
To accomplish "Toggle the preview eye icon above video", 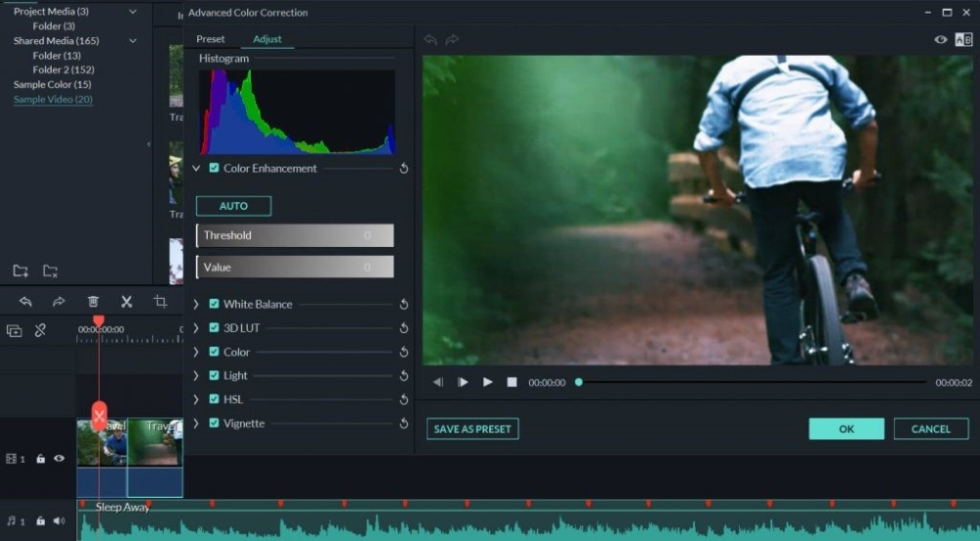I will (941, 39).
